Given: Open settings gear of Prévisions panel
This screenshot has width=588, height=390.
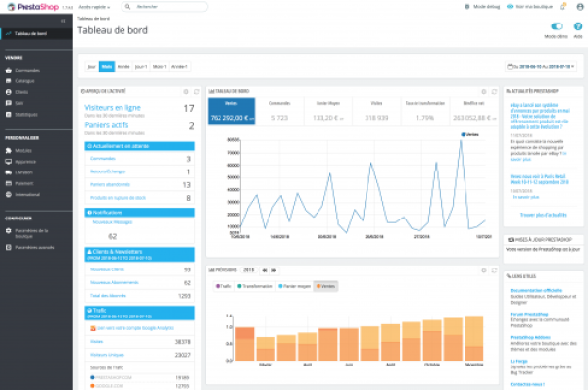Looking at the screenshot, I should 484,270.
